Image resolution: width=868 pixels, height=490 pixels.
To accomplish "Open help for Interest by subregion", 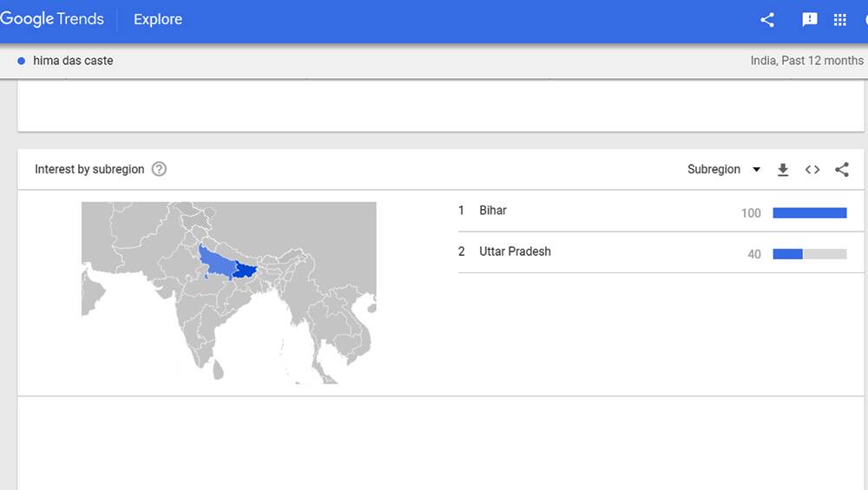I will (159, 168).
